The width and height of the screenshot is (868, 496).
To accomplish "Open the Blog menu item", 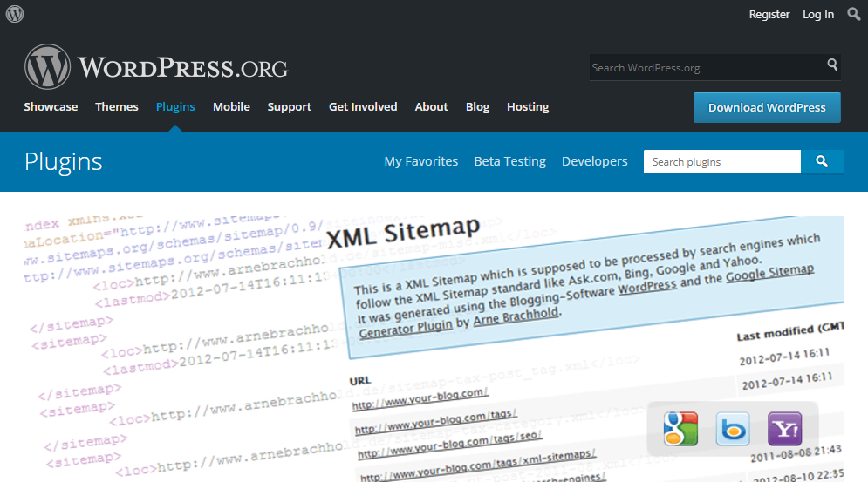I will coord(478,106).
